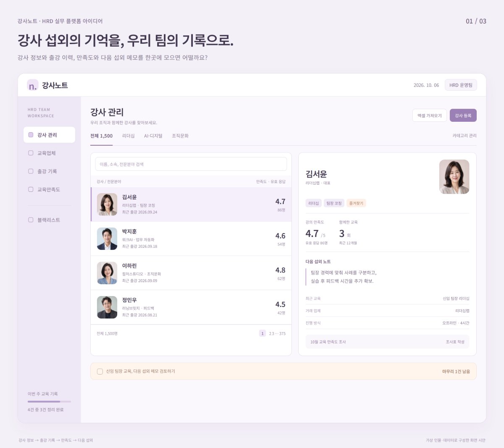Click the 팀장 코칭 tag
The width and height of the screenshot is (504, 448).
point(334,203)
